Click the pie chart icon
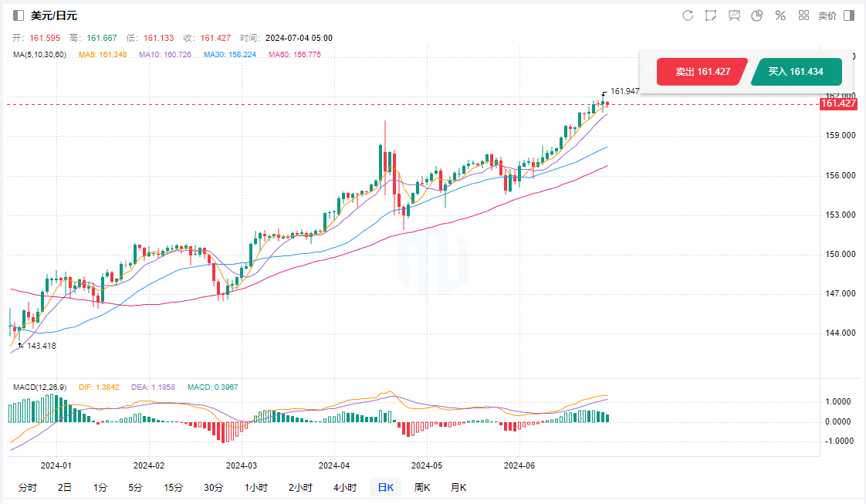Screen dimensions: 866x504 point(757,15)
